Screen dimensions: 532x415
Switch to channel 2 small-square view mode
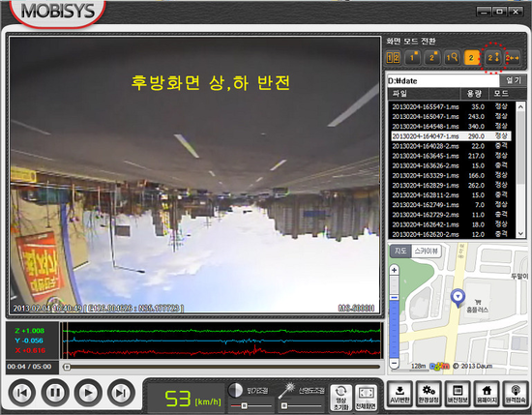coord(432,57)
